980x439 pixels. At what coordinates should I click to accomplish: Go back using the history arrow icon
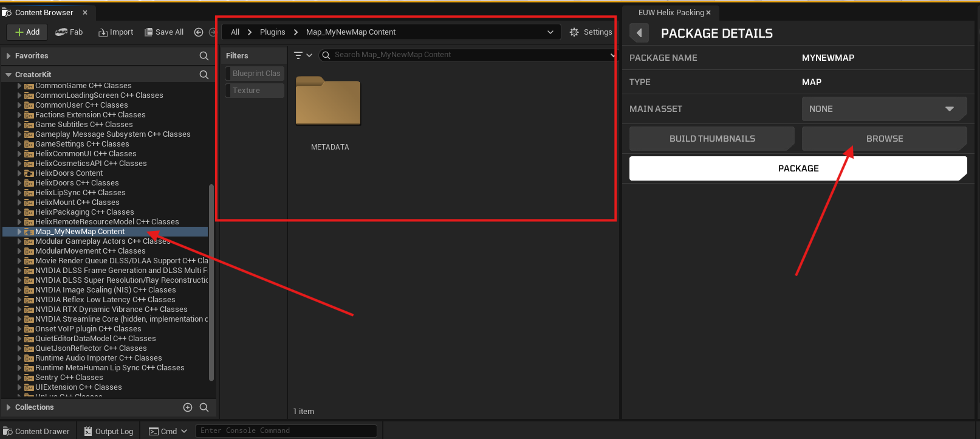pos(199,32)
